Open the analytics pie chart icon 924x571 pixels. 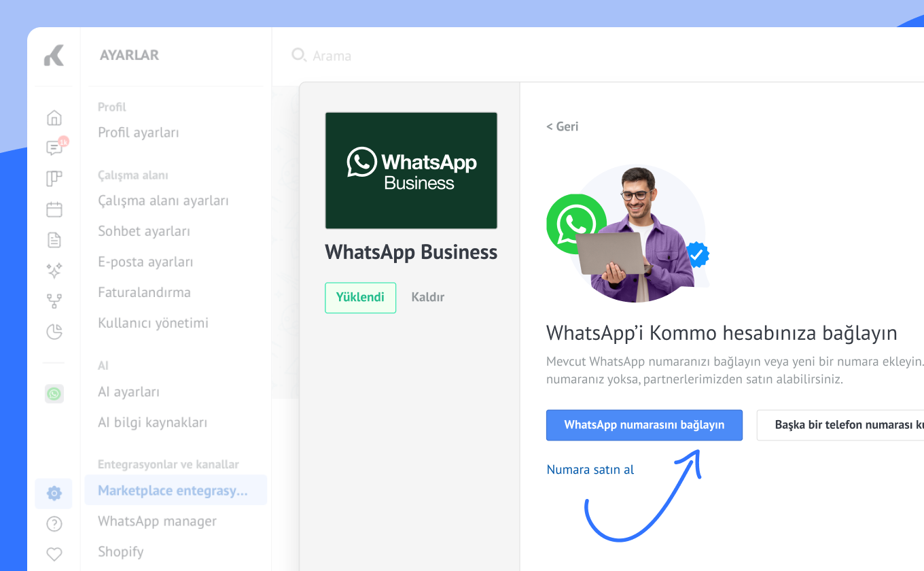(x=54, y=332)
